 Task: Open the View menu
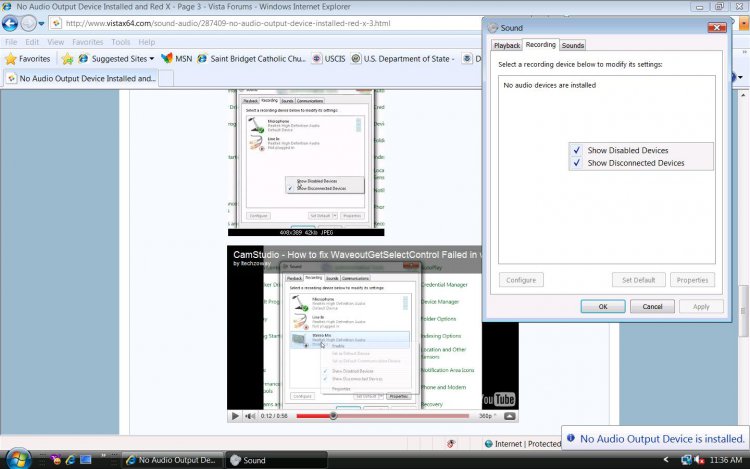pos(55,42)
